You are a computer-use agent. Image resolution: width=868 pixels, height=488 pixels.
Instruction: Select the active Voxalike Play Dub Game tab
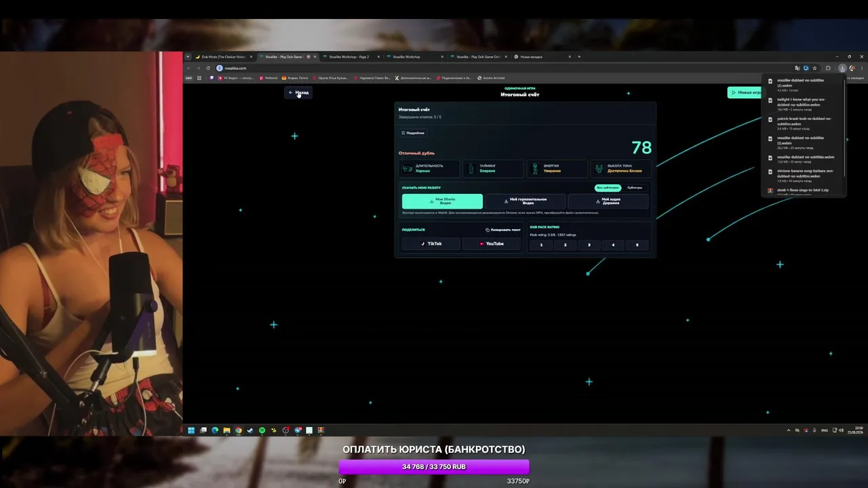pyautogui.click(x=287, y=57)
